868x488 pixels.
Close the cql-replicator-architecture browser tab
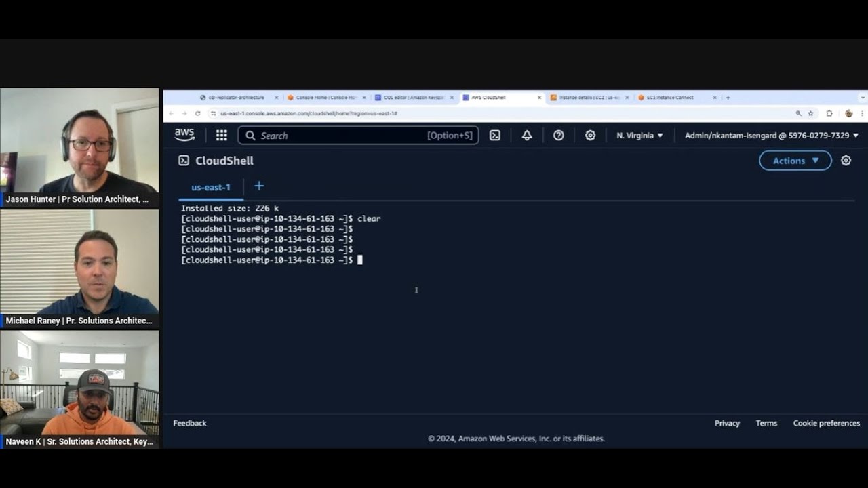[x=277, y=98]
